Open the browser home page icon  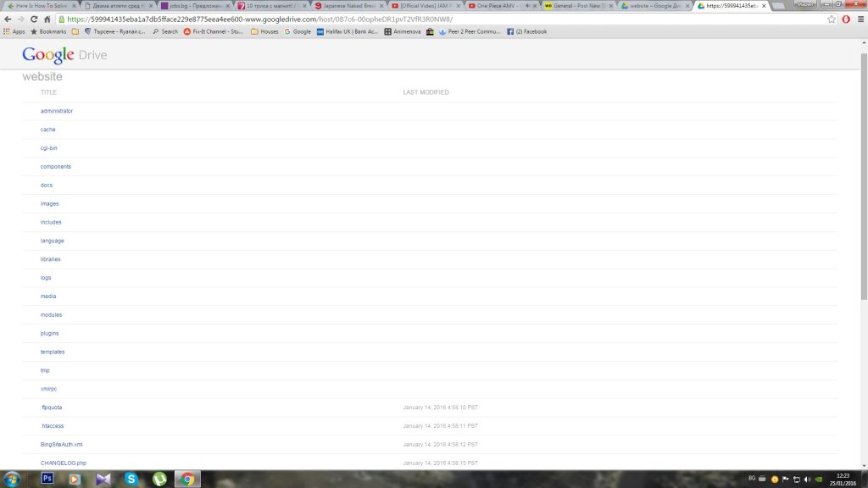(47, 19)
